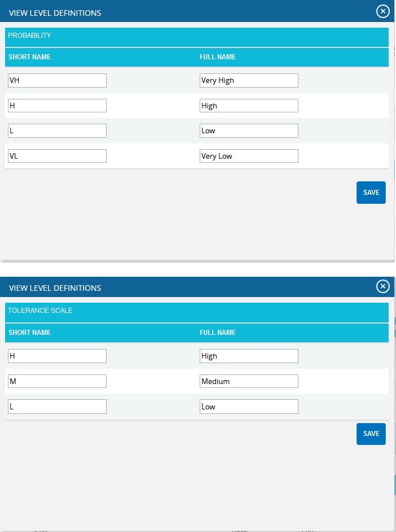Image resolution: width=396 pixels, height=532 pixels.
Task: Focus the Probability L short name field
Action: tap(57, 130)
